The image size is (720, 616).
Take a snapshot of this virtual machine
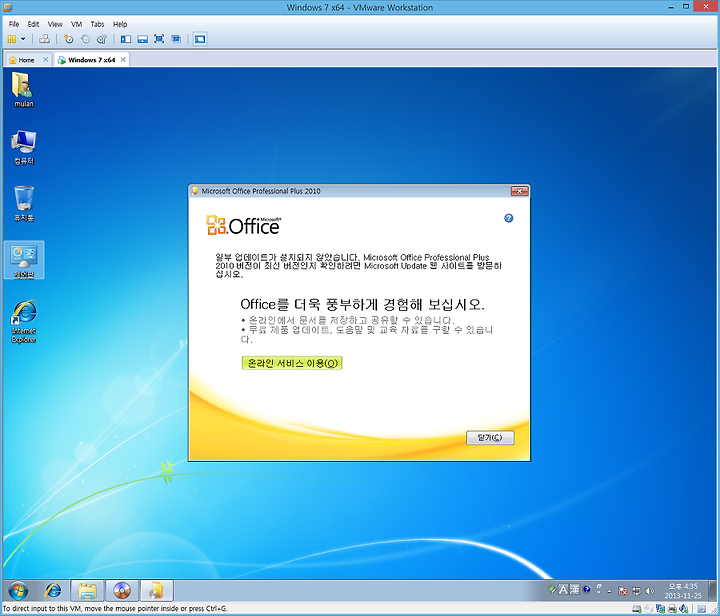pyautogui.click(x=68, y=39)
